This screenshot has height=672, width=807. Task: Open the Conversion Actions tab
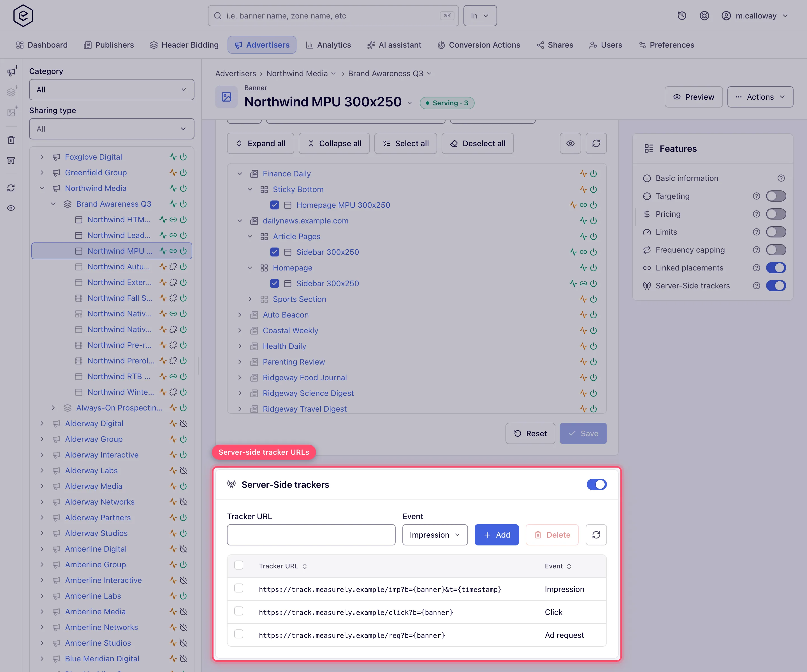479,45
